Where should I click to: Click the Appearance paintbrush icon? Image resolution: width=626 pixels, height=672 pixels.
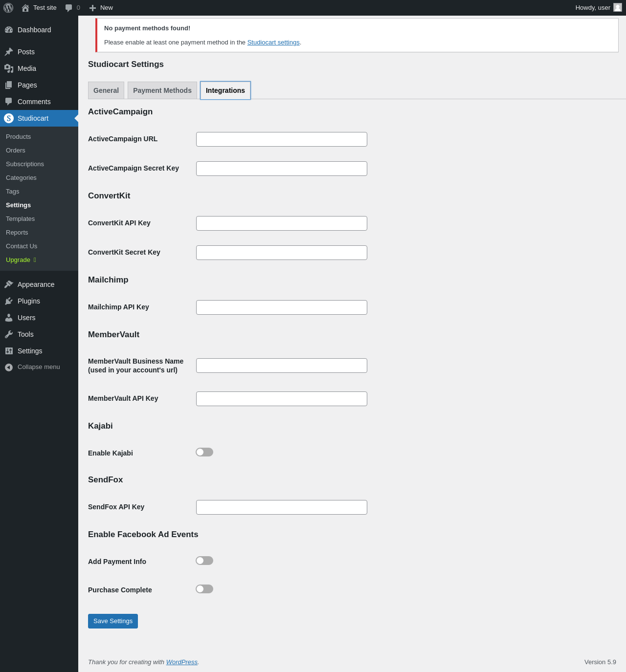(9, 284)
